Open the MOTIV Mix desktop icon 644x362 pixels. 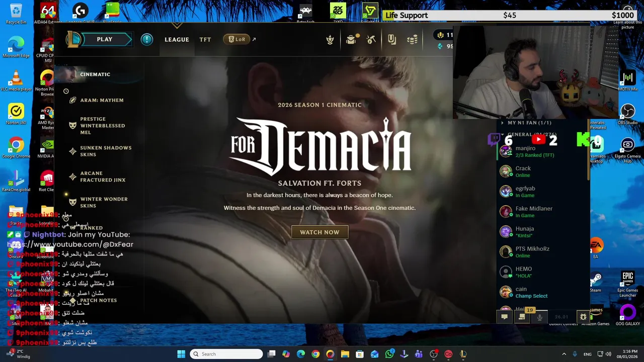tap(627, 80)
